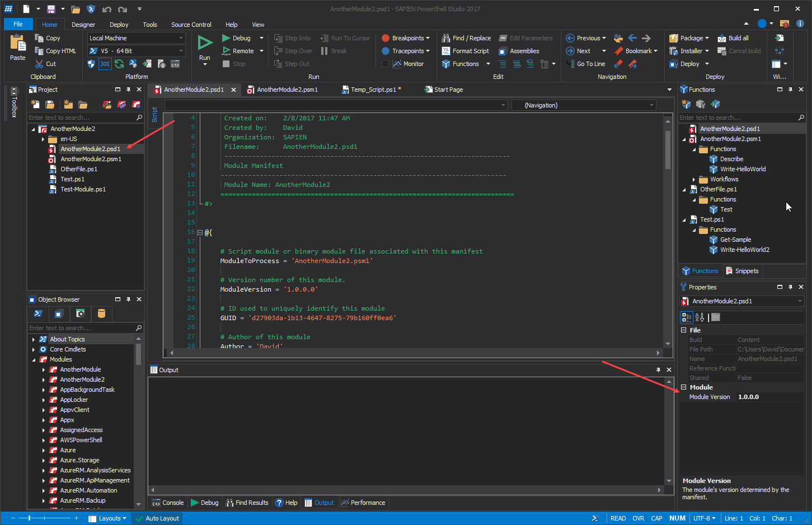
Task: Toggle Auto Layout in status bar
Action: 157,518
